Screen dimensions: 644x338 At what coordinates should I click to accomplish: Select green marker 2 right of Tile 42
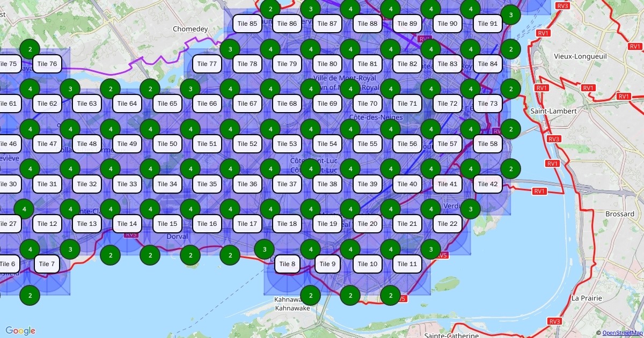pos(511,169)
